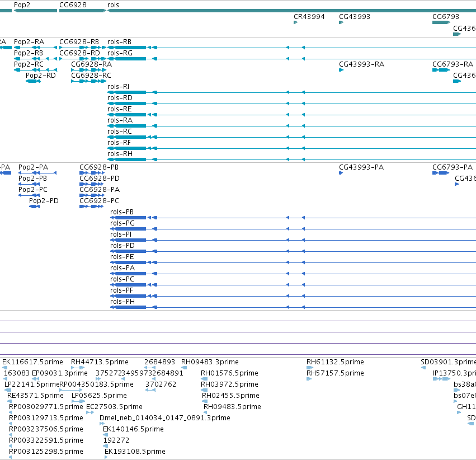Click the CG43993 gene label
This screenshot has width=476, height=460.
(355, 17)
